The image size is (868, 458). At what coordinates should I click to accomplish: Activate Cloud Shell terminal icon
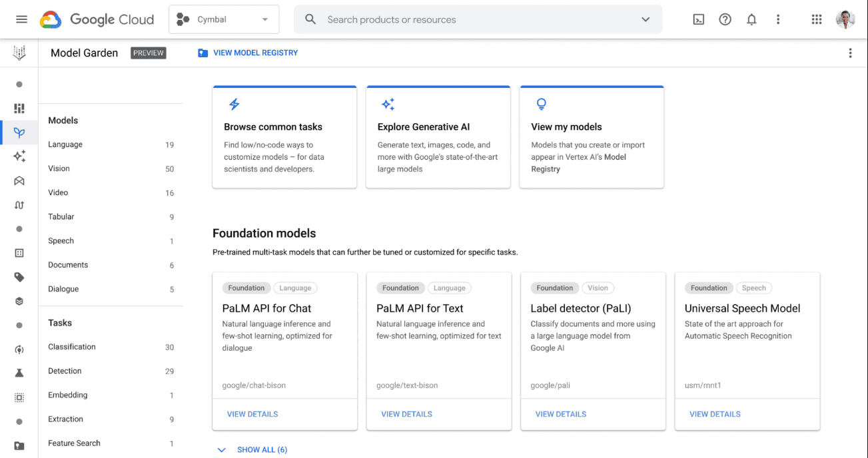pyautogui.click(x=699, y=19)
